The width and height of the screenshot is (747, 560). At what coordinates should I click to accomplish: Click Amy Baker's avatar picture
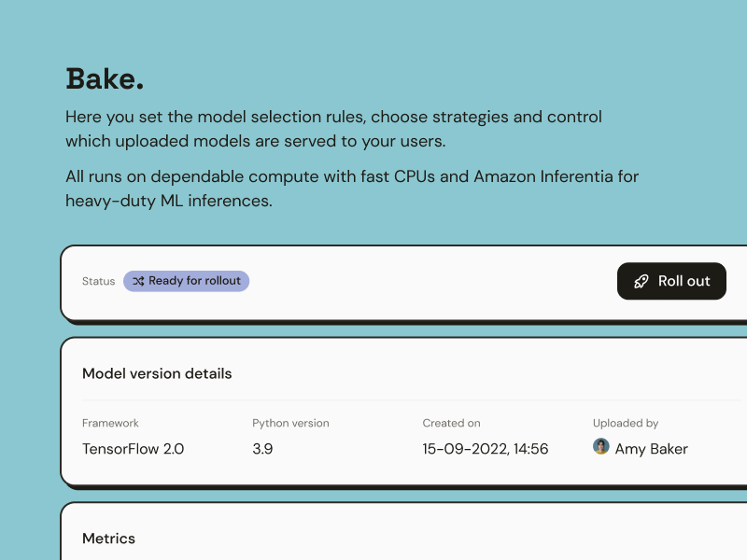coord(600,446)
